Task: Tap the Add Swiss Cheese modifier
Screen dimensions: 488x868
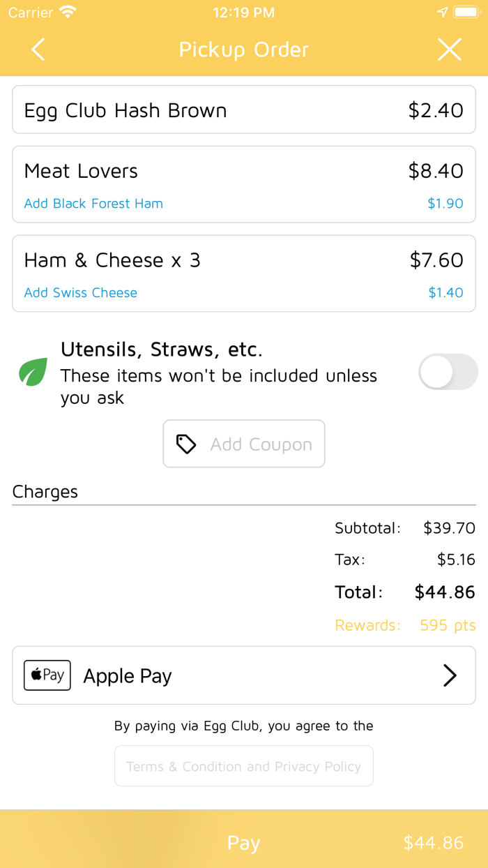Action: (x=81, y=293)
